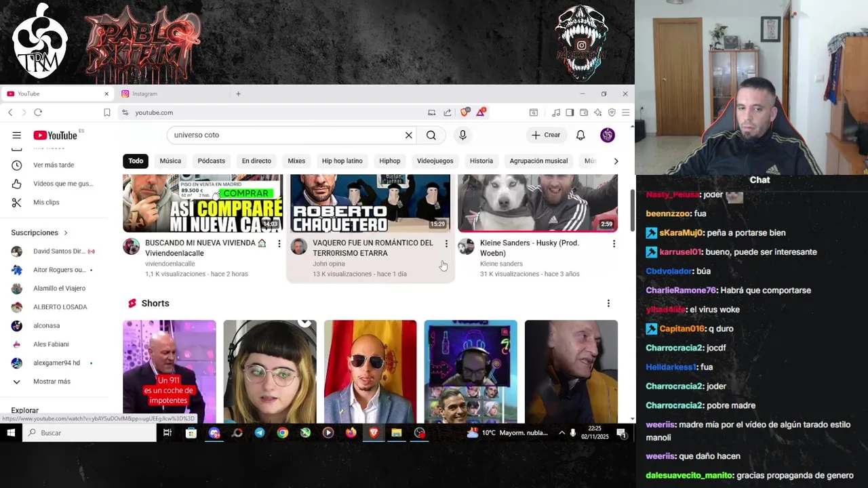Open OBS Studio taskbar icon

[420, 432]
